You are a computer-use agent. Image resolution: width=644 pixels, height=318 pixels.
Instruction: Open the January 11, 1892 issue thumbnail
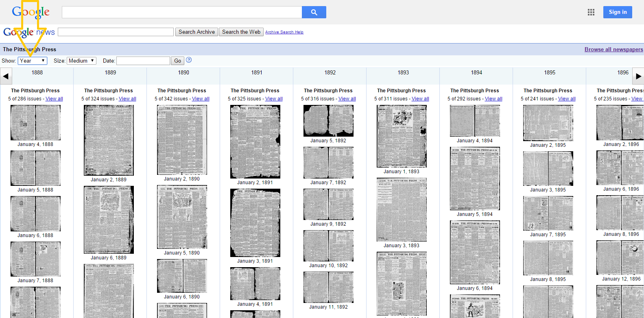tap(328, 287)
